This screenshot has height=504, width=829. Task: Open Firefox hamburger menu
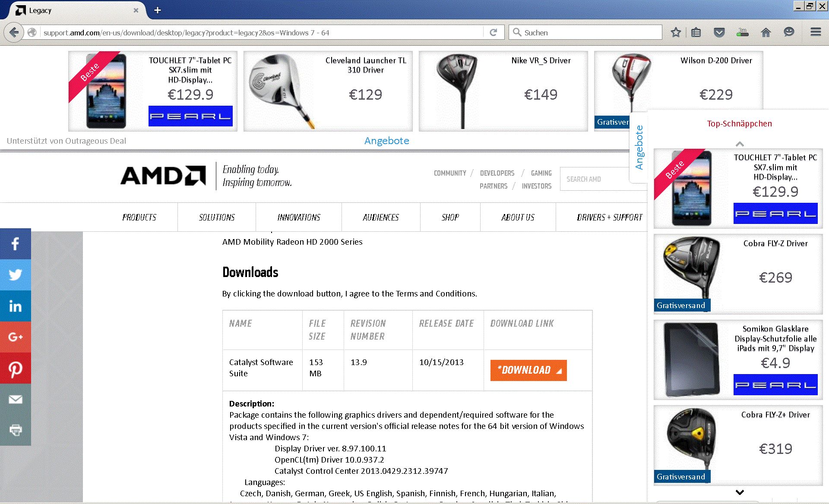(816, 32)
